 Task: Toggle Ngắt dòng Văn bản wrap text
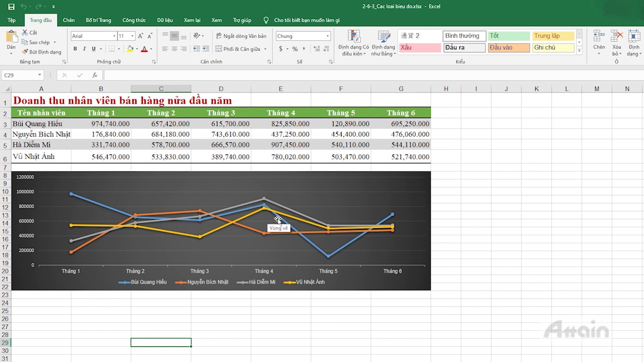click(x=240, y=36)
